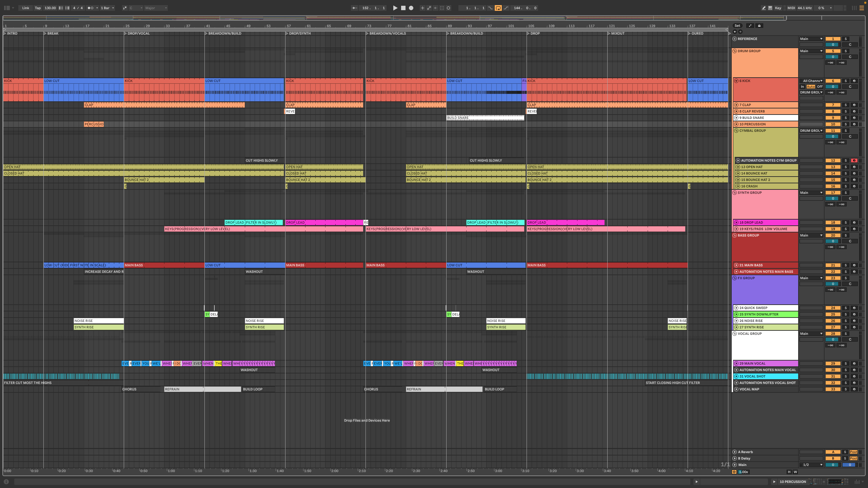Enable Punch-Out point switch

pyautogui.click(x=506, y=8)
